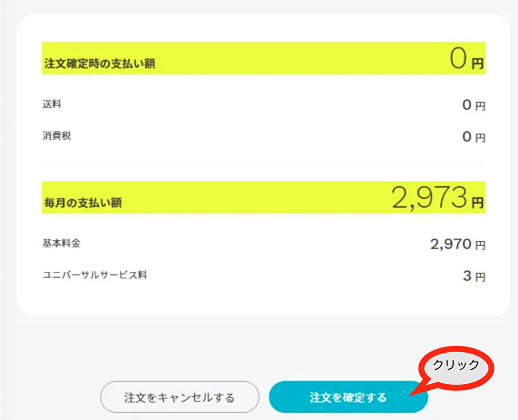Image resolution: width=518 pixels, height=420 pixels.
Task: Click the 円 unit after 2,973
Action: (478, 202)
